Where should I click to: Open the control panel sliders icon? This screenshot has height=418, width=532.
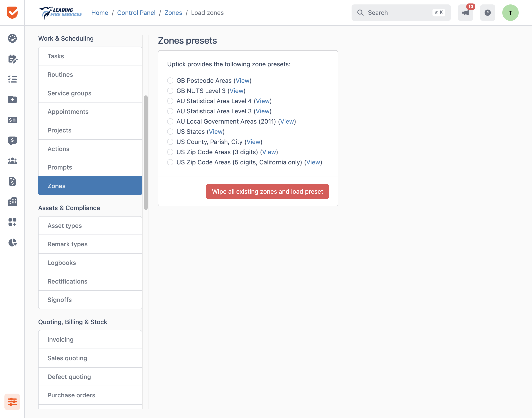[x=12, y=402]
